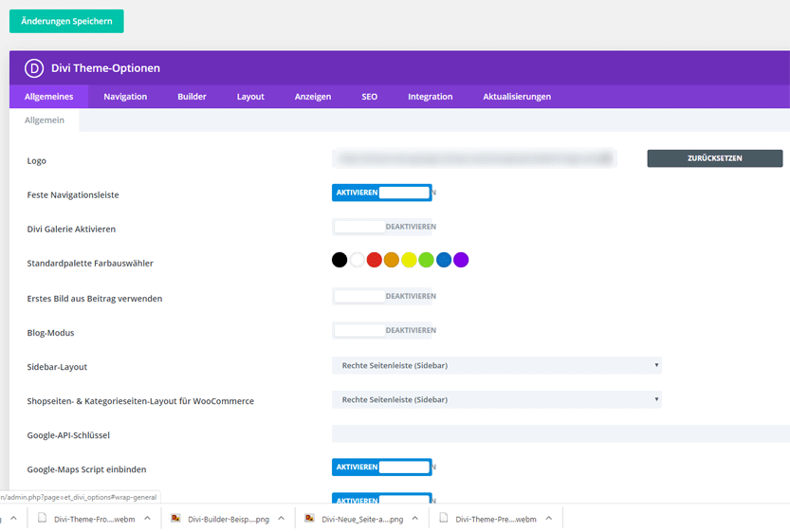Expand options for Divi-Neue_Seite png download
Viewport: 790px width, 532px height.
(415, 518)
